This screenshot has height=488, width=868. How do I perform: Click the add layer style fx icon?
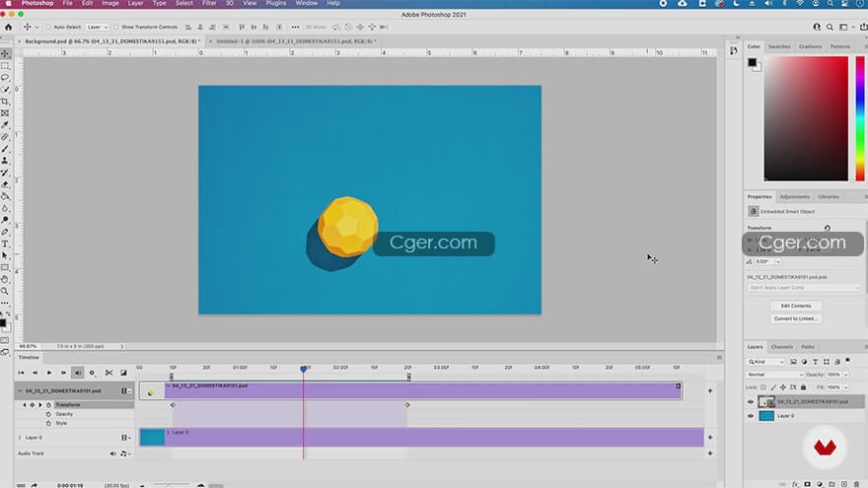(x=795, y=484)
